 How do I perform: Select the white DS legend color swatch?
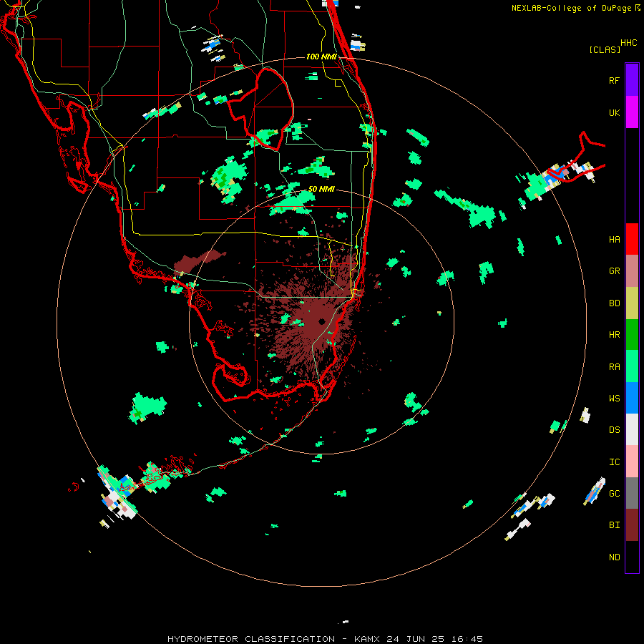point(632,429)
